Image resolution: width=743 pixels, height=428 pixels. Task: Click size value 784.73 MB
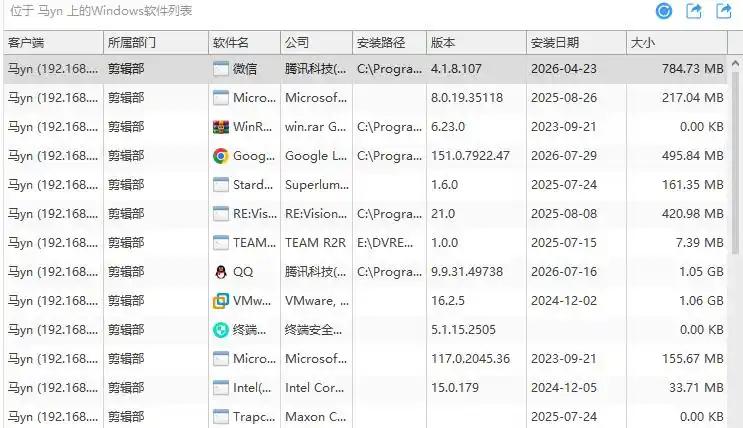[693, 69]
